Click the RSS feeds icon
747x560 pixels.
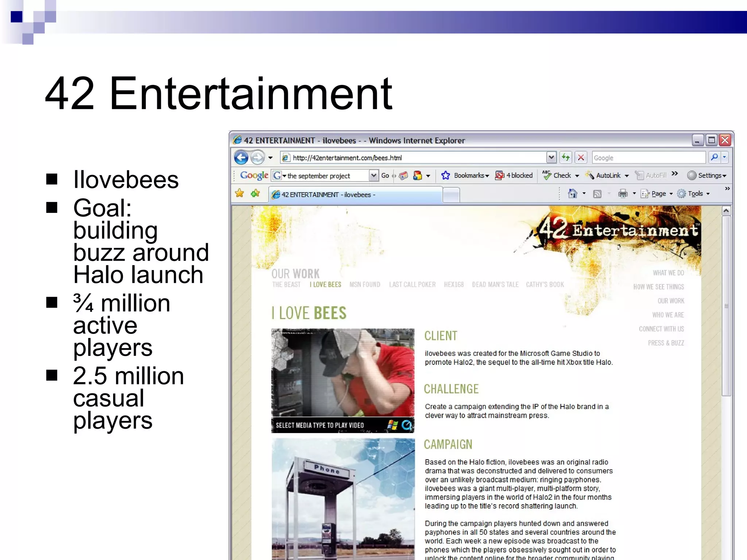tap(597, 194)
